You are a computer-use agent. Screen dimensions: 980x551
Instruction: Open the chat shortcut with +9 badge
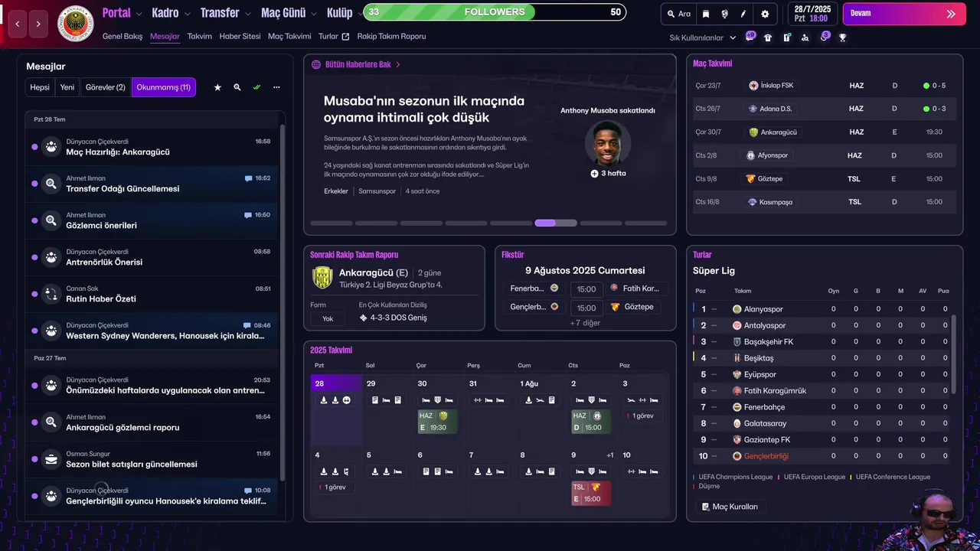click(750, 37)
